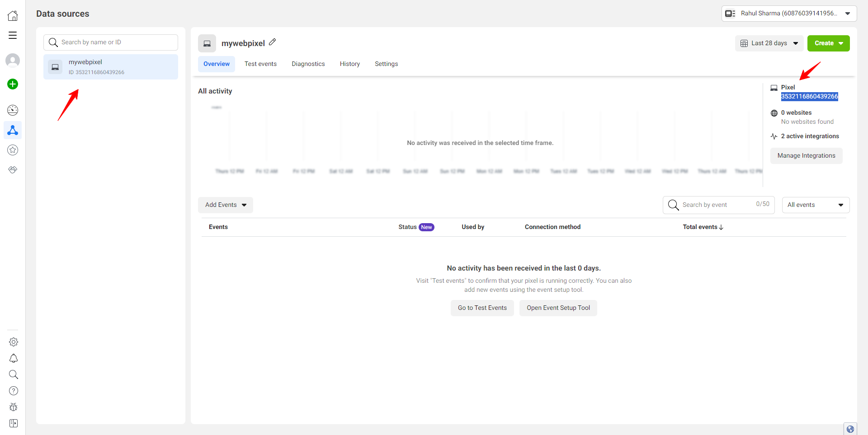Image resolution: width=868 pixels, height=435 pixels.
Task: Click the user profile avatar
Action: (13, 61)
